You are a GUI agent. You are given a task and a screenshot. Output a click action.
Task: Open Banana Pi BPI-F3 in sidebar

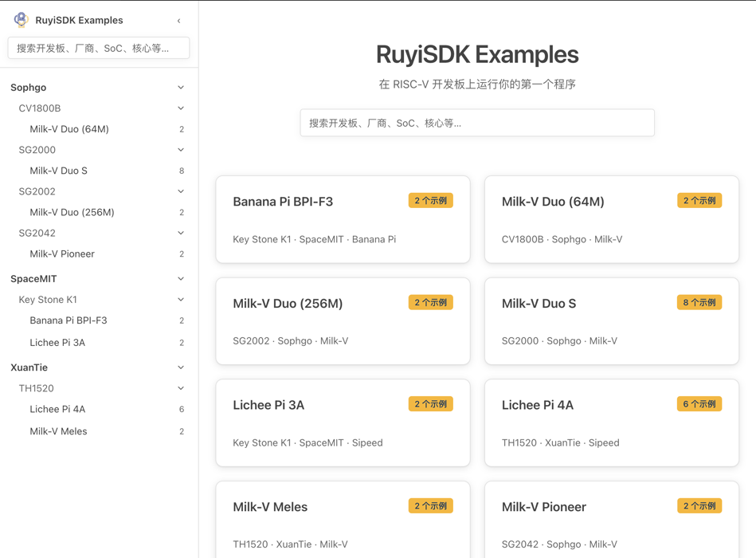[x=69, y=320]
